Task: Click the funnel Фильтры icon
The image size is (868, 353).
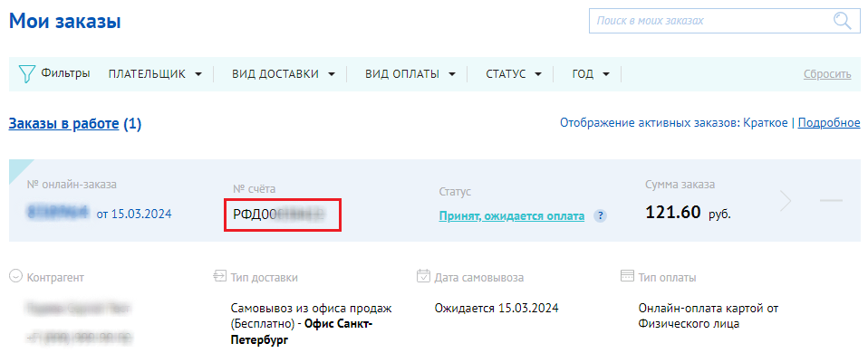Action: 26,74
